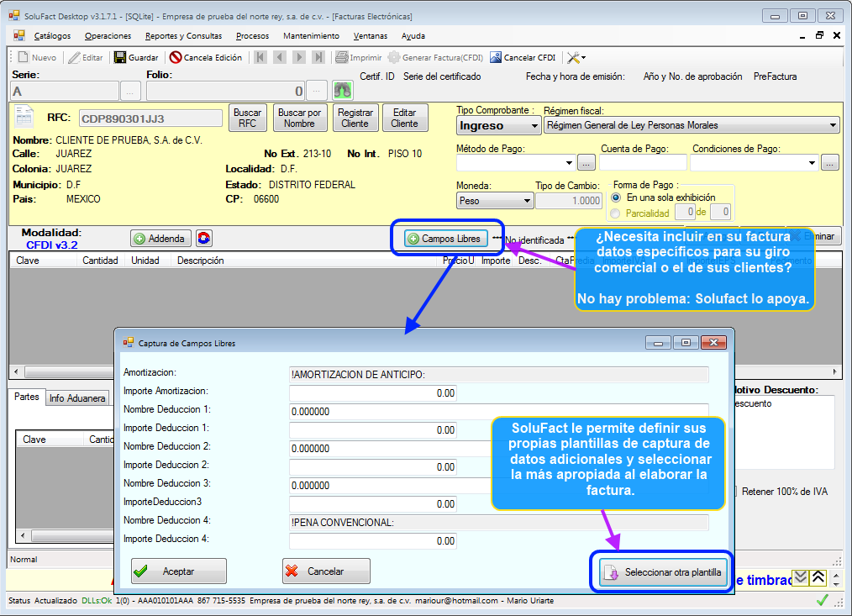The width and height of the screenshot is (852, 616).
Task: Go to last record navigation arrow
Action: point(318,57)
